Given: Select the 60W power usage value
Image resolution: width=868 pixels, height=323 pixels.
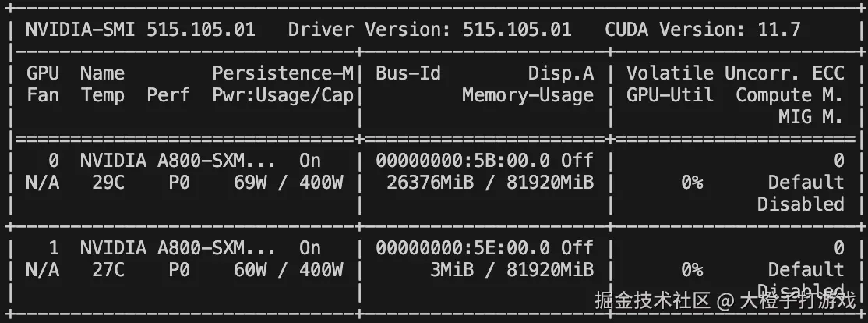Looking at the screenshot, I should click(x=249, y=270).
